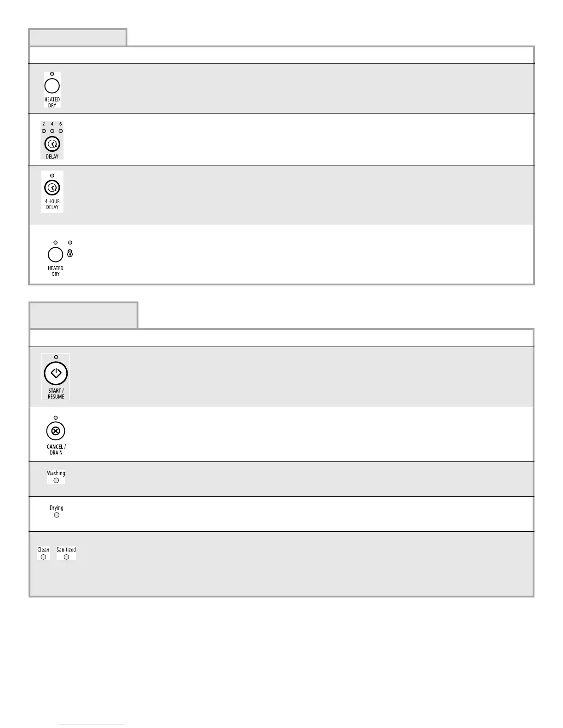Click the light above Cancel / Drain
This screenshot has width=563, height=728.
(56, 418)
